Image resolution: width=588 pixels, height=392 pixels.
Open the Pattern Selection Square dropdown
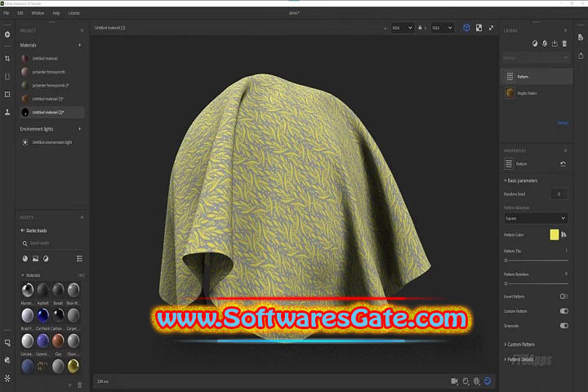point(536,218)
